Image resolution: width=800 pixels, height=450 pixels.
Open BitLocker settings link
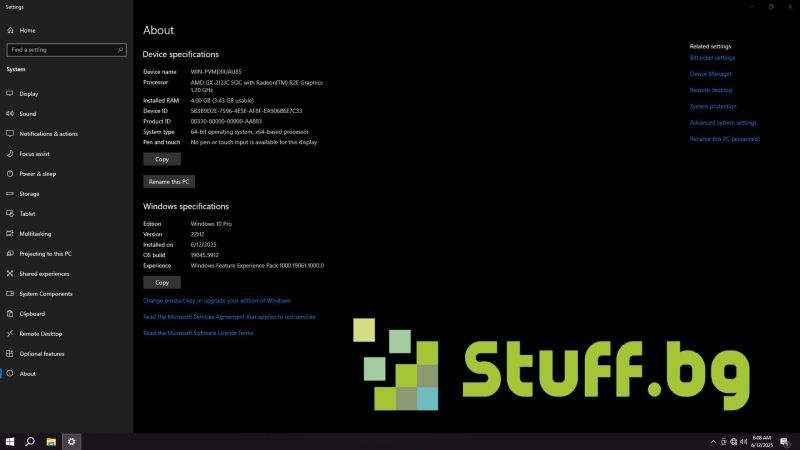(712, 58)
